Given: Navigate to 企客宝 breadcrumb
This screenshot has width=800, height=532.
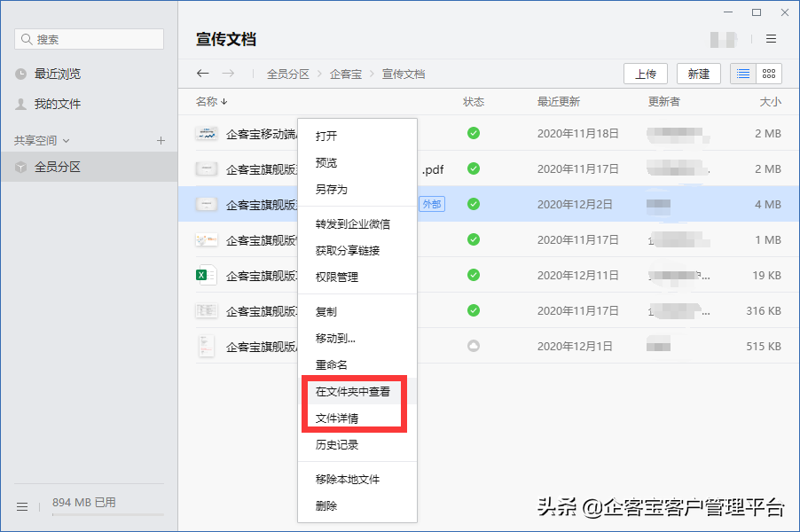Looking at the screenshot, I should pos(345,74).
